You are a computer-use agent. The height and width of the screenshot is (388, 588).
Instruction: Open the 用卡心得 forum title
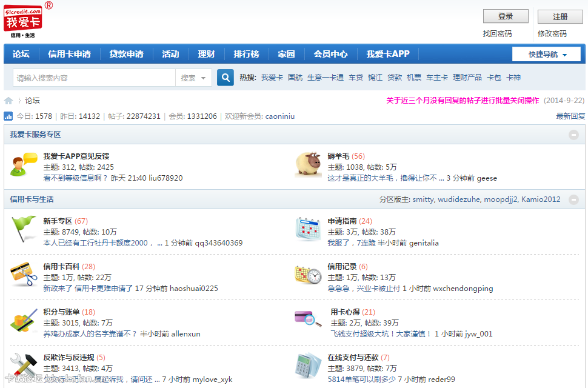point(345,312)
